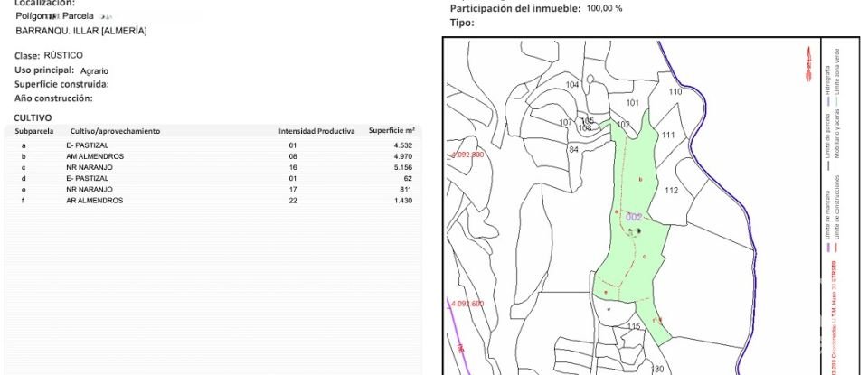Click the 'Tipo:' label
This screenshot has width=868, height=375.
[462, 23]
